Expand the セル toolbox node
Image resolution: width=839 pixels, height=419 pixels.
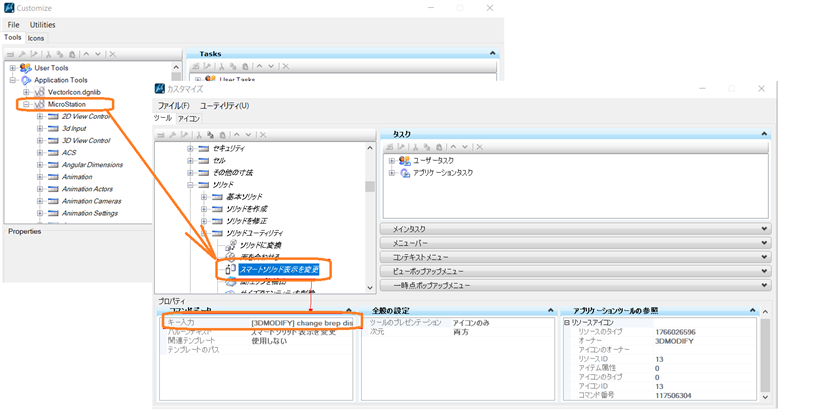pyautogui.click(x=190, y=161)
